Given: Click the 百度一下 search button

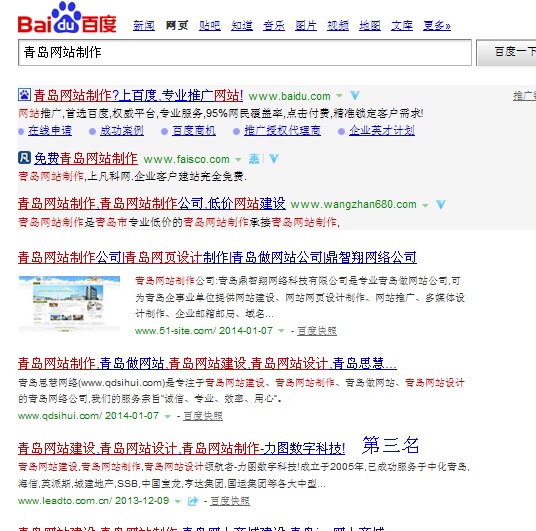Looking at the screenshot, I should (506, 52).
